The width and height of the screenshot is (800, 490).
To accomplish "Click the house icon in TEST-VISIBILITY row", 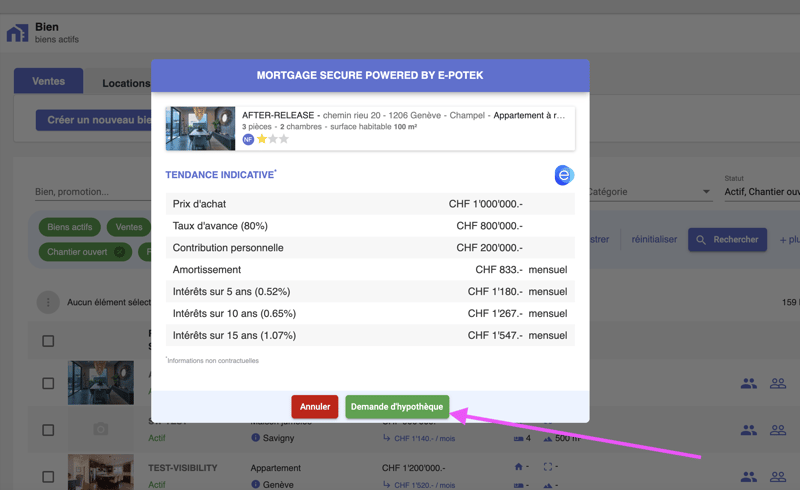I will pyautogui.click(x=518, y=467).
